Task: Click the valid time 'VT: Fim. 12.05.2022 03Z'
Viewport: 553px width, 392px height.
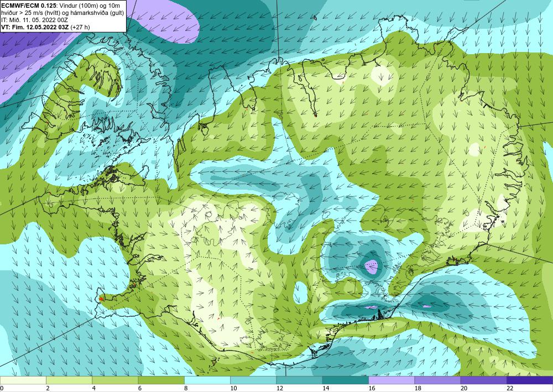Action: [35, 27]
